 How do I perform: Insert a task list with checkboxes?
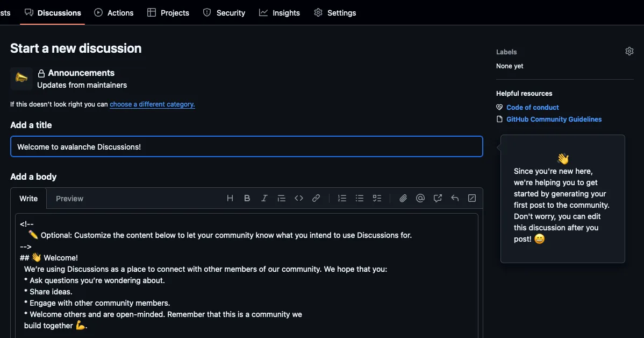(377, 199)
